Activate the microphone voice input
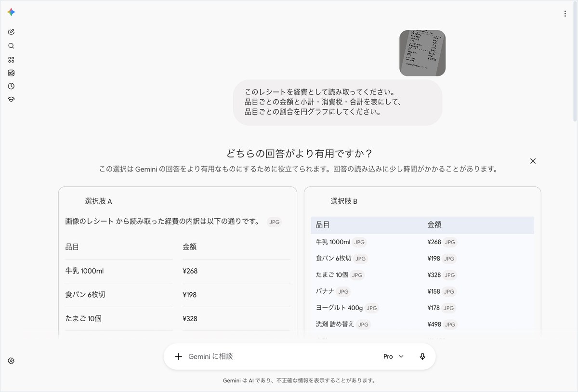Image resolution: width=578 pixels, height=392 pixels. [422, 356]
